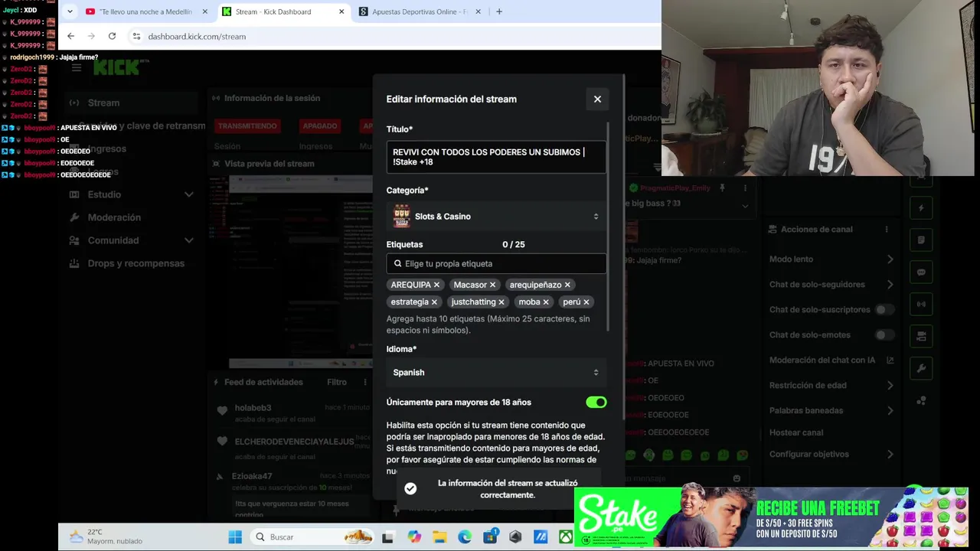Click Hostear canal
Screen dimensions: 980x551
(796, 432)
